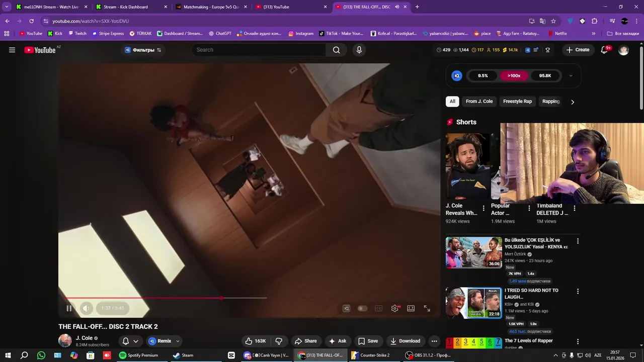
Task: Open Chrome tab search dropdown arrow
Action: coord(7,7)
